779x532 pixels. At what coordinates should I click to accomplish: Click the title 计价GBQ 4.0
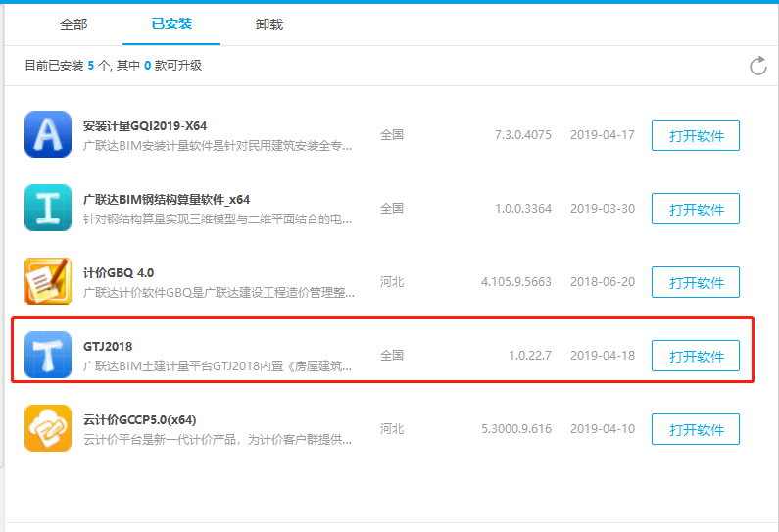pos(119,273)
